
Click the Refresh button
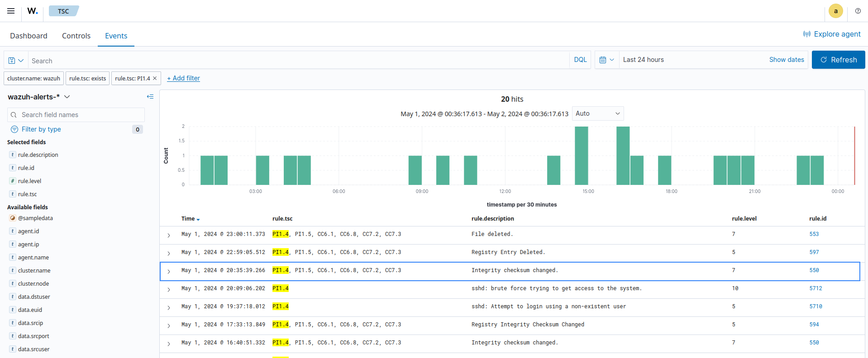(x=838, y=60)
